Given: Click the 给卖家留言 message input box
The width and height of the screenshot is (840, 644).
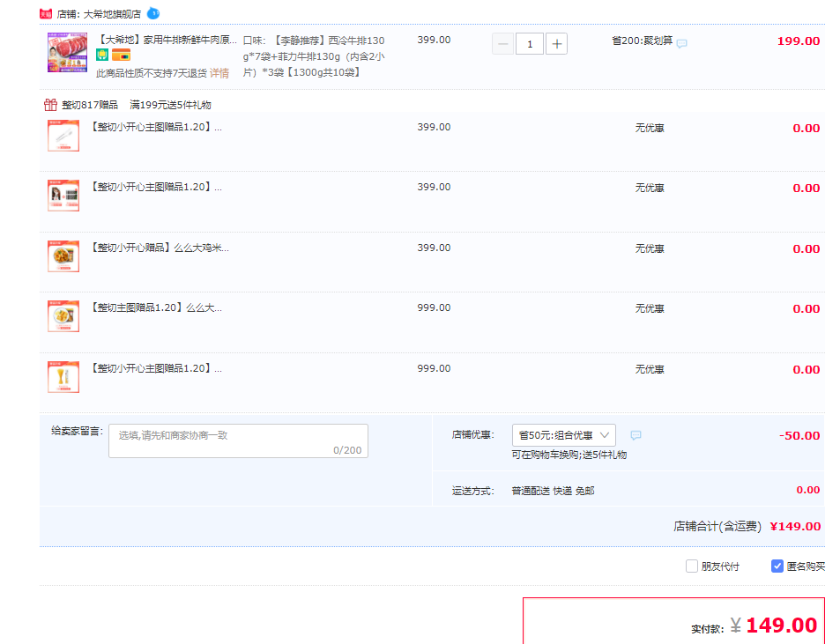Looking at the screenshot, I should pos(238,440).
